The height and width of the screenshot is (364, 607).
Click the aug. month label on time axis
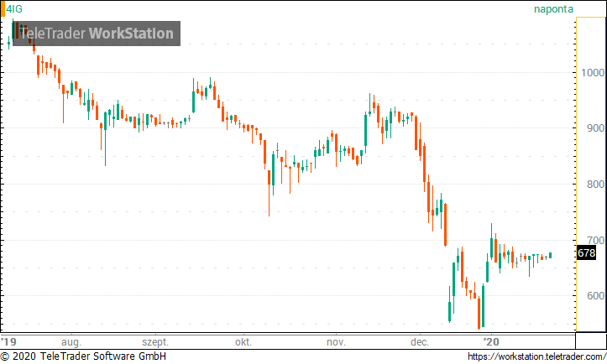(71, 342)
